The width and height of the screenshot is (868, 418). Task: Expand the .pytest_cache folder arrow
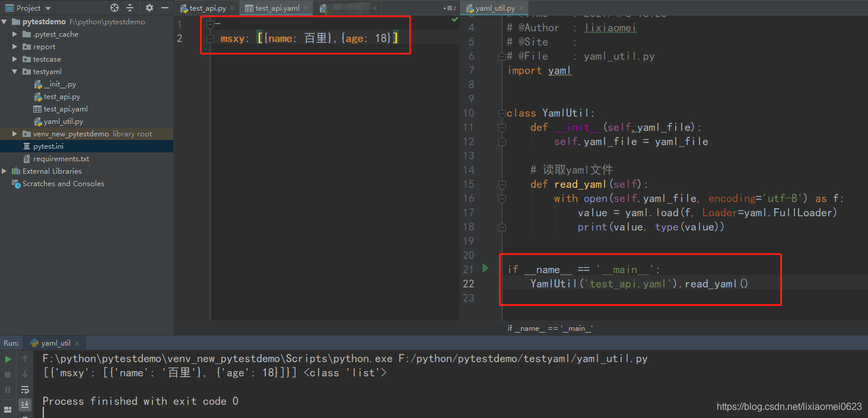click(15, 34)
